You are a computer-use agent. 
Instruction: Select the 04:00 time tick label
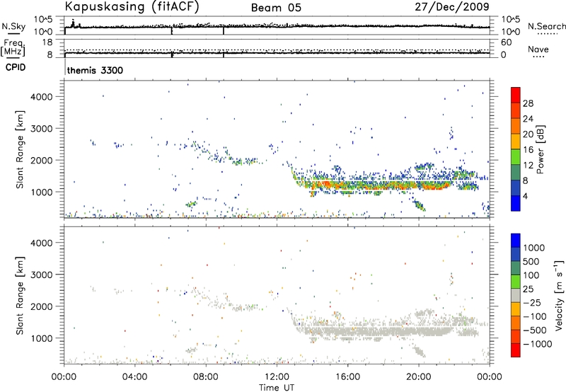(134, 377)
